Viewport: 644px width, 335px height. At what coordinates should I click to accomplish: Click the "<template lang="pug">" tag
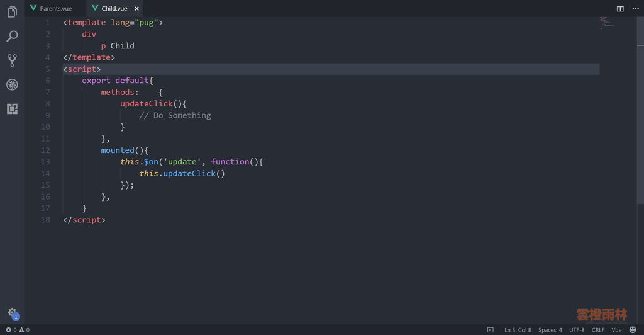click(x=113, y=23)
